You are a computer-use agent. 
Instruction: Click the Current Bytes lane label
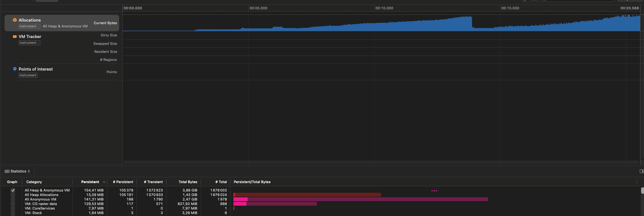tap(105, 23)
